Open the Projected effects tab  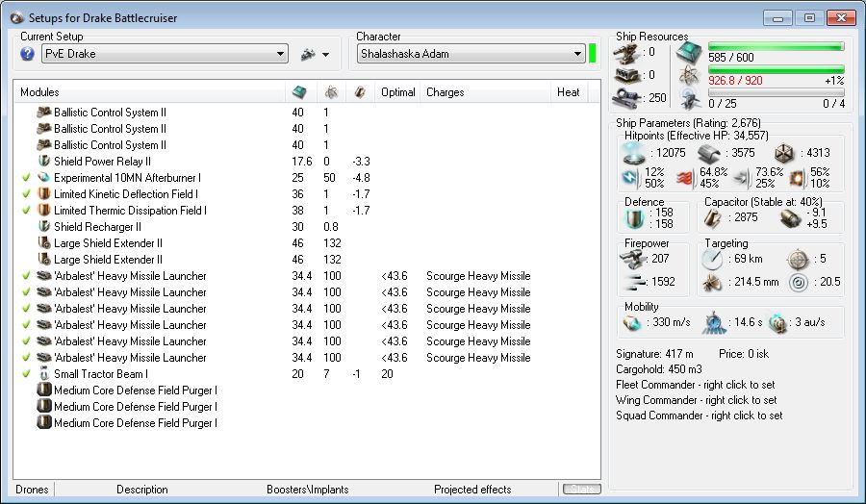click(472, 490)
